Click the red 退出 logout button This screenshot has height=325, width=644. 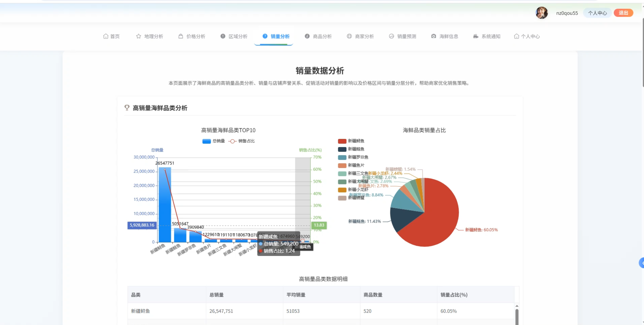click(x=623, y=13)
